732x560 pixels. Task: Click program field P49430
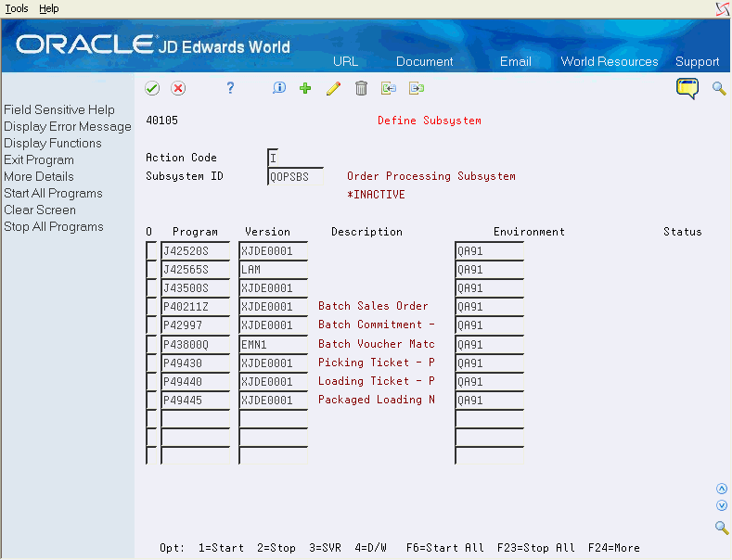(x=196, y=363)
